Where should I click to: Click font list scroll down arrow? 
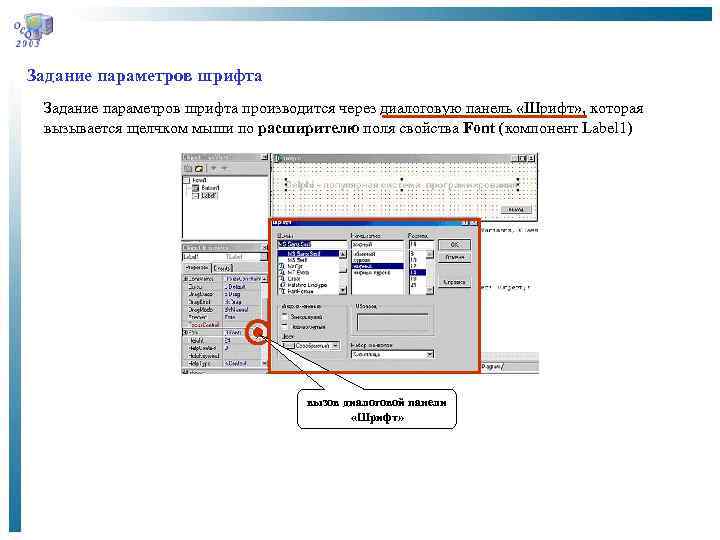coord(343,291)
